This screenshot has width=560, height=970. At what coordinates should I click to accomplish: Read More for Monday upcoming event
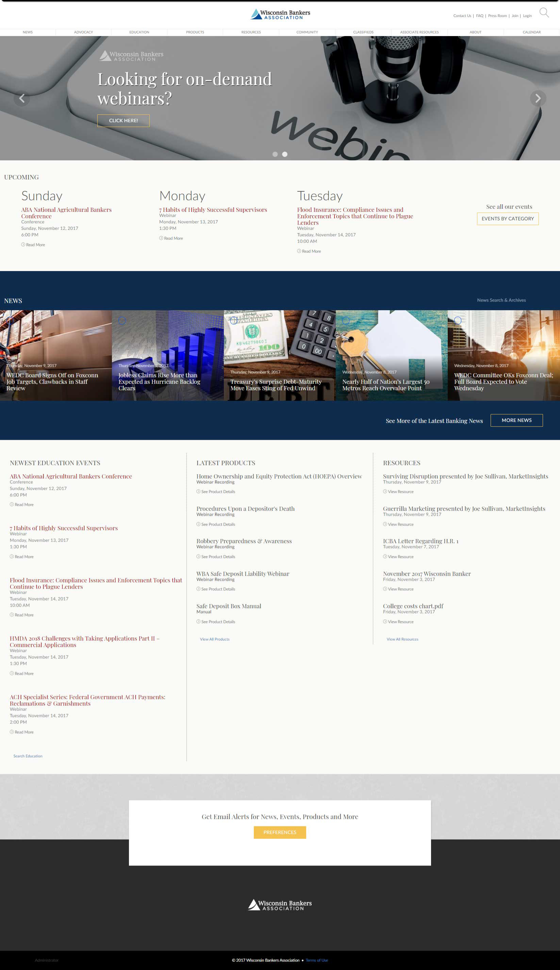coord(171,238)
